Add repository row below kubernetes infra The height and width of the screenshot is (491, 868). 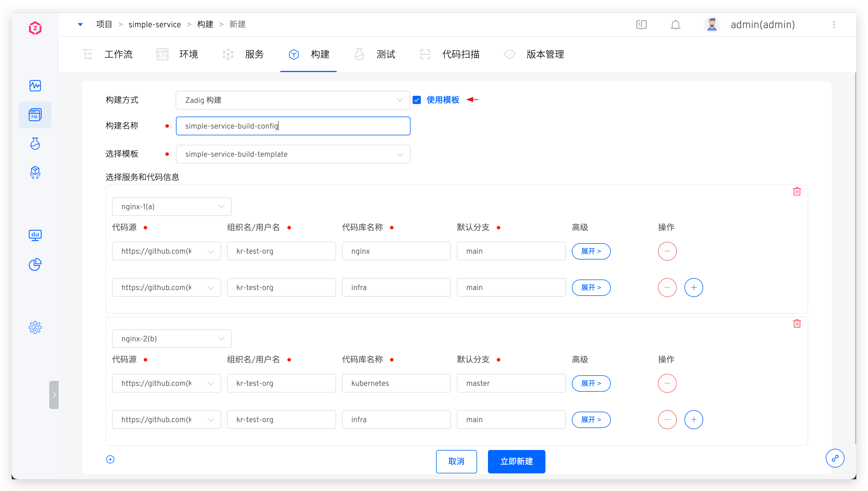tap(694, 420)
